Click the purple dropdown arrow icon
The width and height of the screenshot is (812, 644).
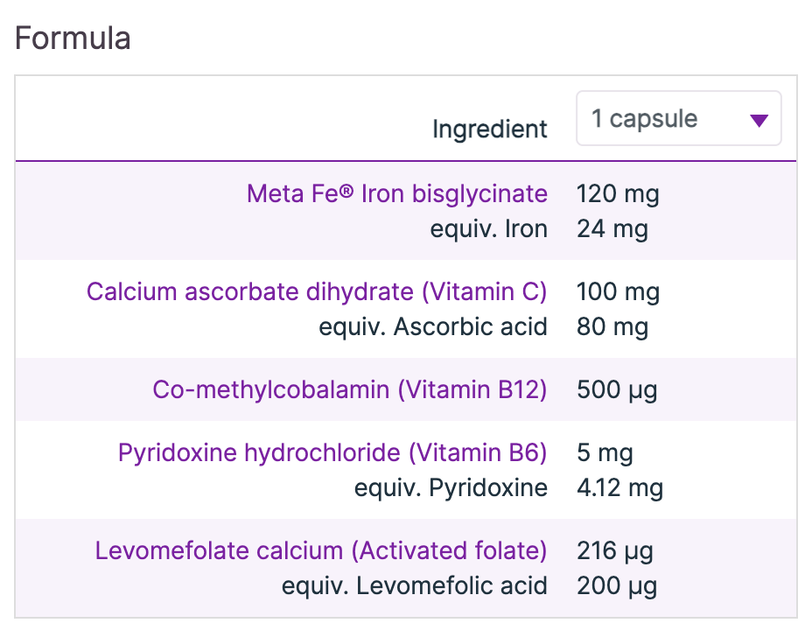pyautogui.click(x=759, y=121)
